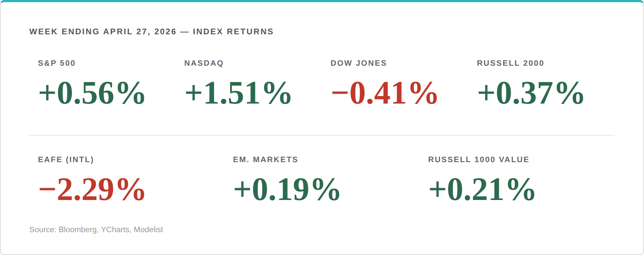Click 'Index Returns' in the heading

coord(233,32)
